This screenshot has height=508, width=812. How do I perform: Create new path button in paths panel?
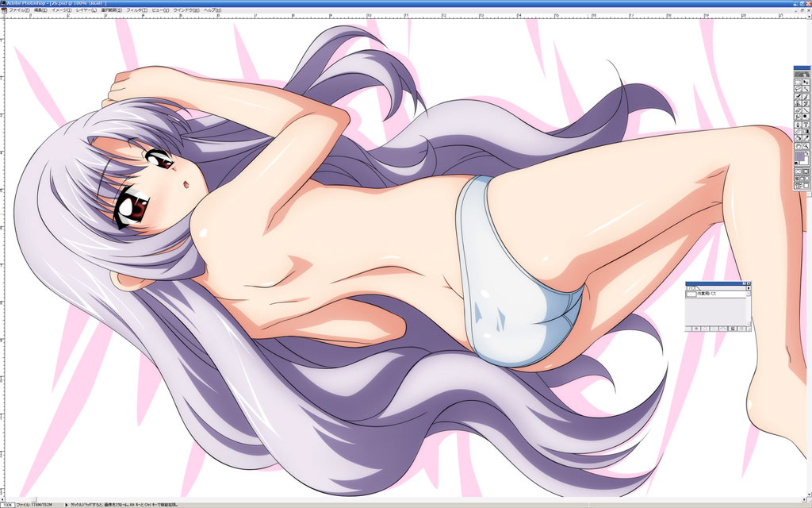(732, 329)
